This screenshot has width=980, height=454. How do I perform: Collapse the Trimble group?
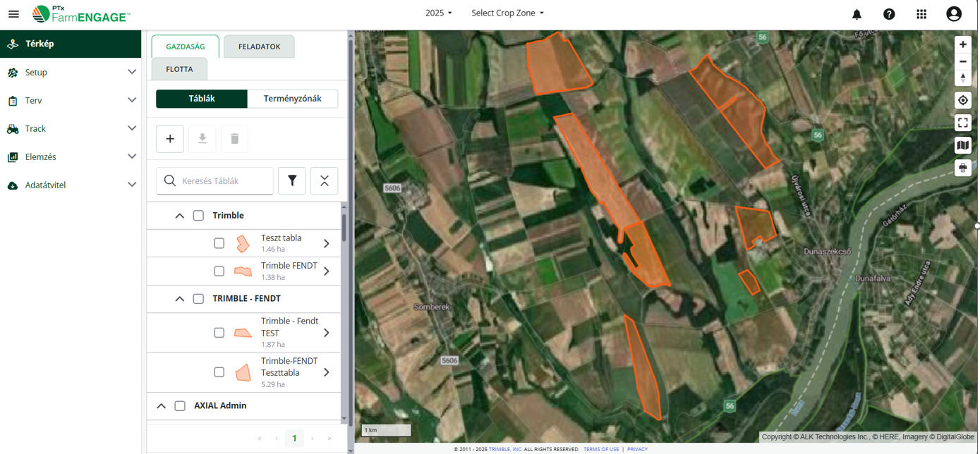[x=180, y=216]
